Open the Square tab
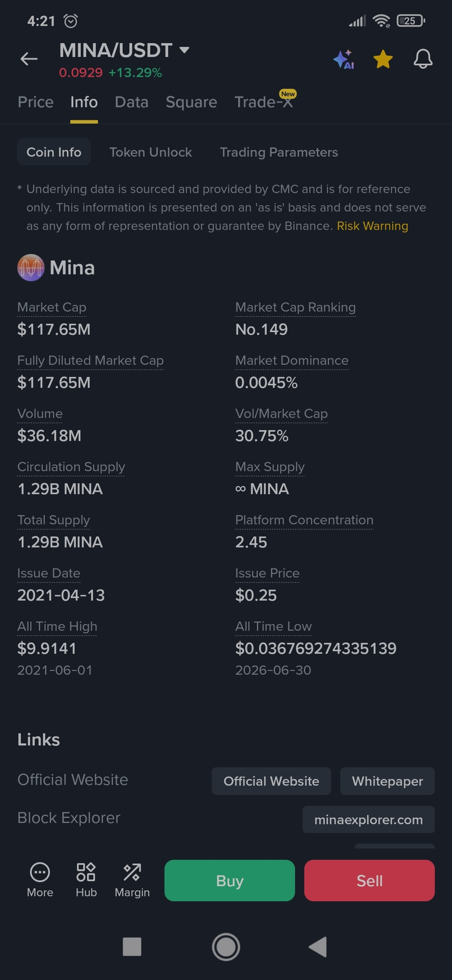The image size is (452, 980). point(191,102)
